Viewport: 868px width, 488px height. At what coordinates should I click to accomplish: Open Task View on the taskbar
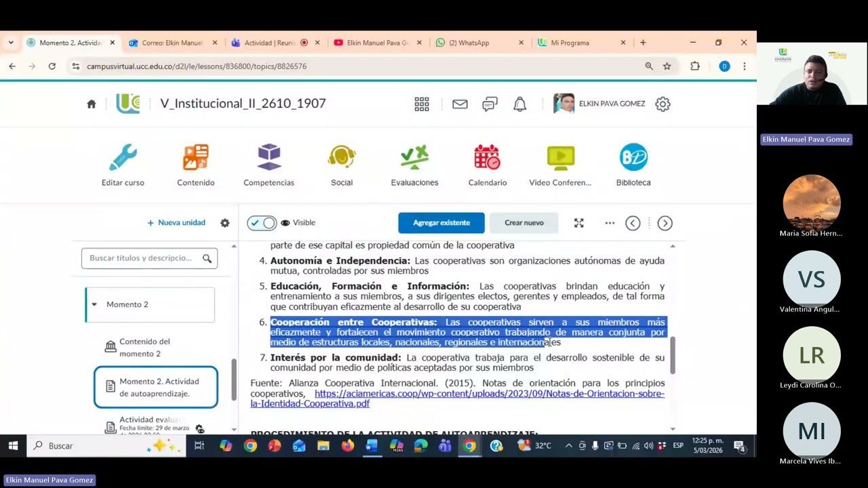(199, 445)
